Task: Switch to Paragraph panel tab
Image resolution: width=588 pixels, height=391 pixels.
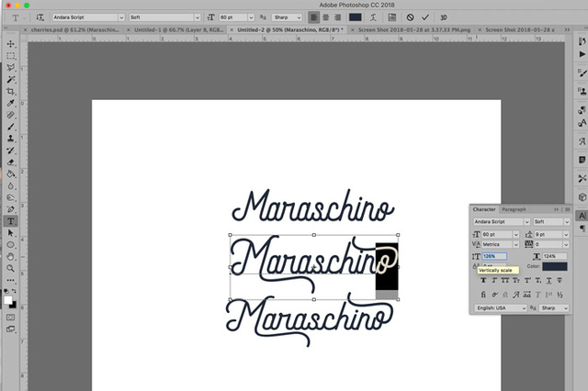Action: (x=514, y=209)
